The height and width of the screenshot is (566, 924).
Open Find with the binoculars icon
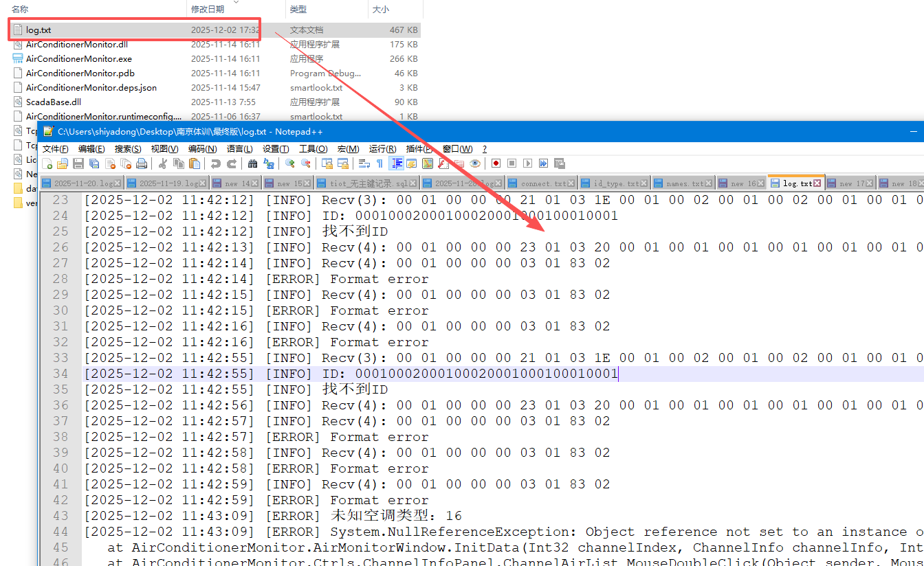tap(252, 163)
